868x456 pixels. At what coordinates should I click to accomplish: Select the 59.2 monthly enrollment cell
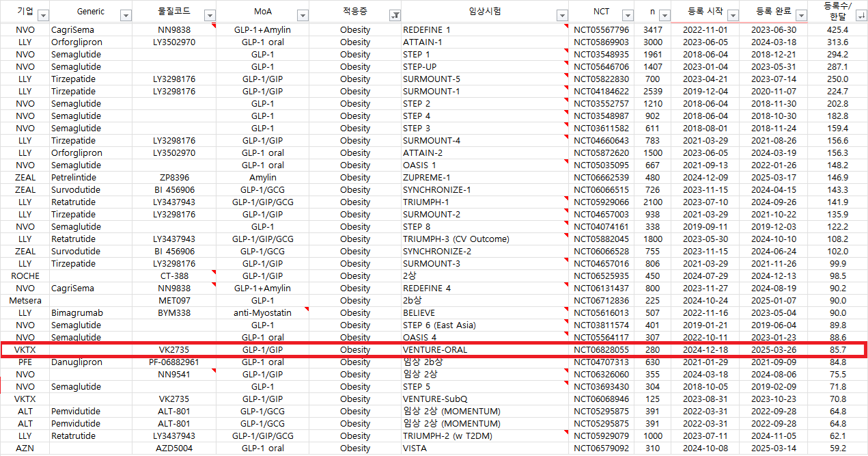coord(837,448)
